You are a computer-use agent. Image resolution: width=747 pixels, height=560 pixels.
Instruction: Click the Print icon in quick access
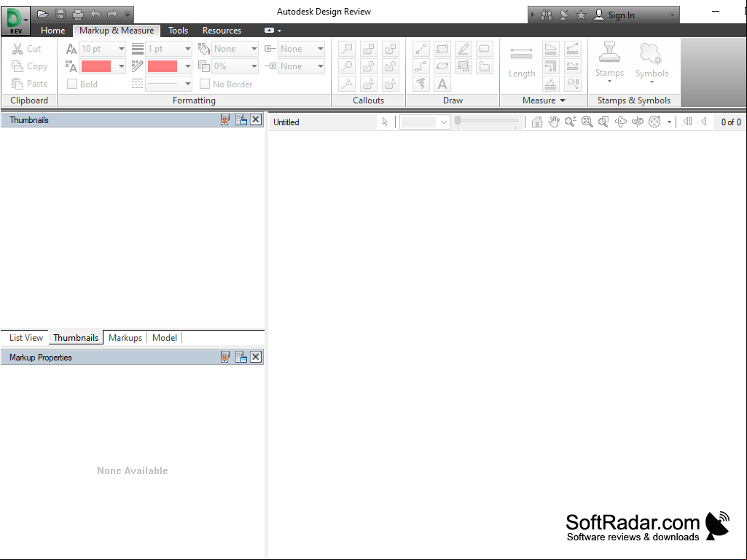tap(78, 15)
